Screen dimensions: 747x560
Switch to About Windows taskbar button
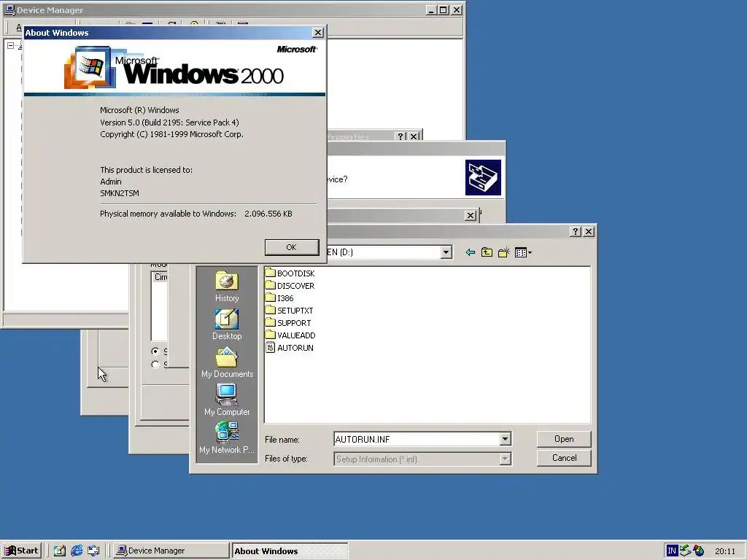(290, 551)
